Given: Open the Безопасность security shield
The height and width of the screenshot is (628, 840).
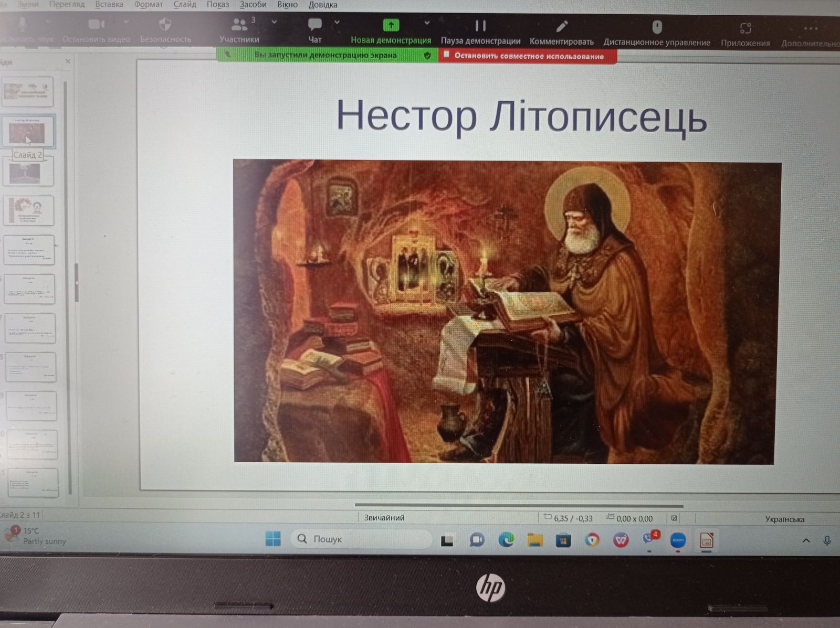Looking at the screenshot, I should coord(165,24).
